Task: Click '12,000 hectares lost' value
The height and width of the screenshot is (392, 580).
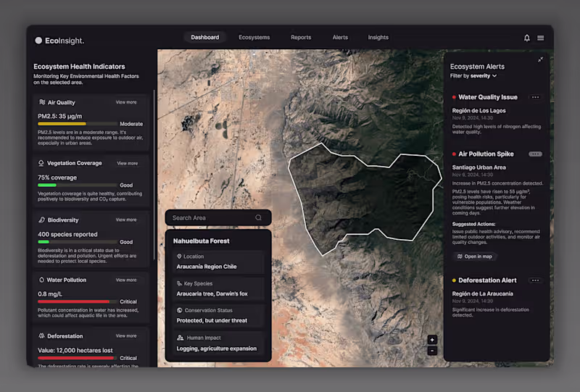Action: pyautogui.click(x=85, y=350)
